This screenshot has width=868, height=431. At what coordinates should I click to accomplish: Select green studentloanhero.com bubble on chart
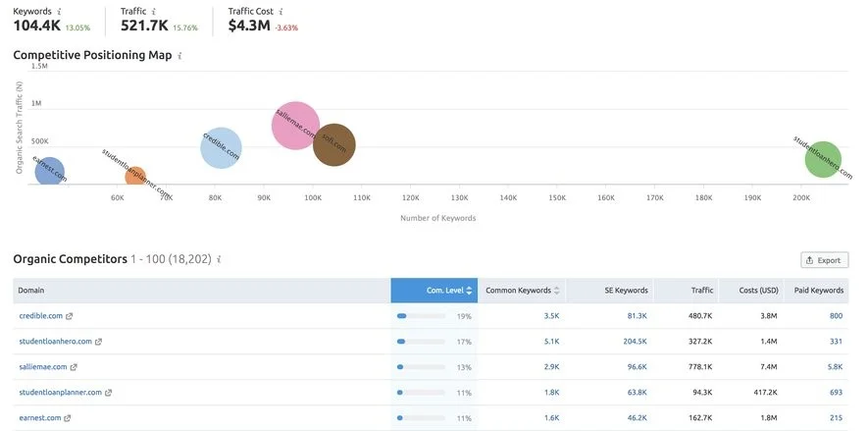click(x=823, y=160)
